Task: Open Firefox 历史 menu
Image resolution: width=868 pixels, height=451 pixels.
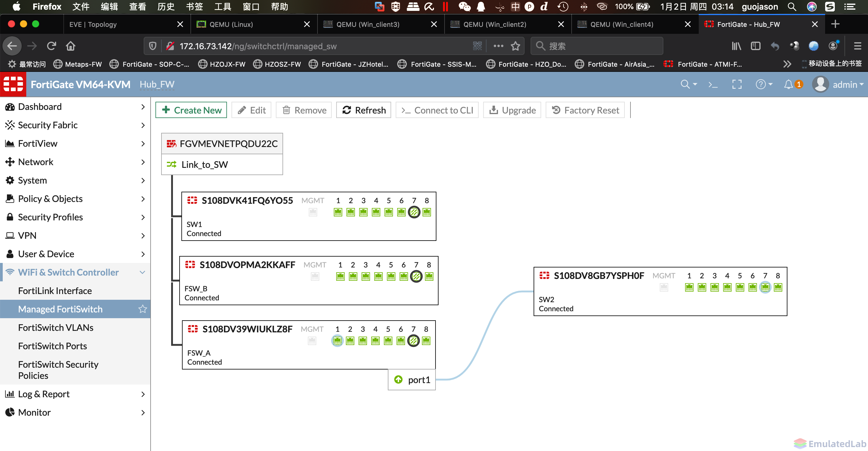Action: [x=166, y=7]
